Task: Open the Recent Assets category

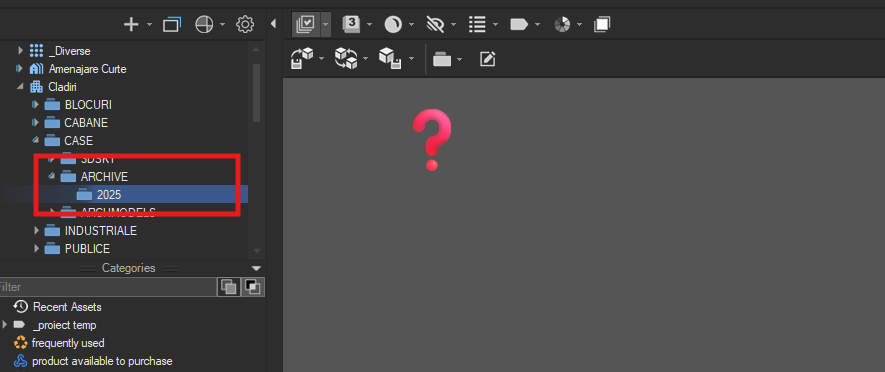Action: [67, 307]
